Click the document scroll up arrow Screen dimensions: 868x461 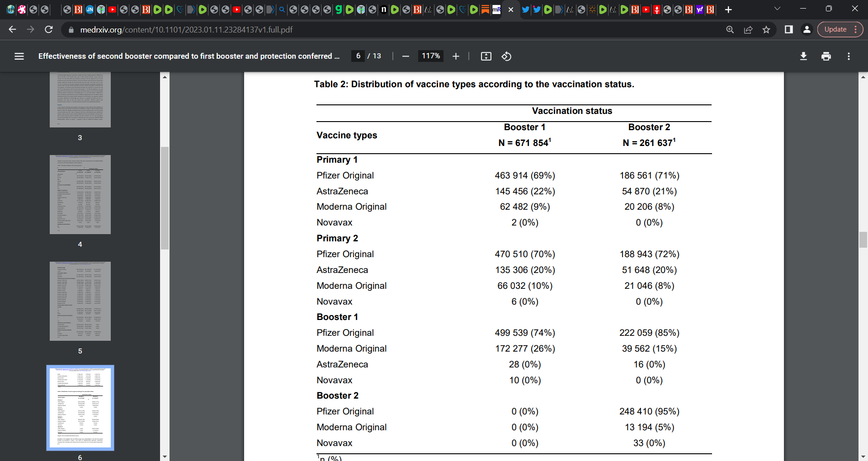[x=863, y=77]
